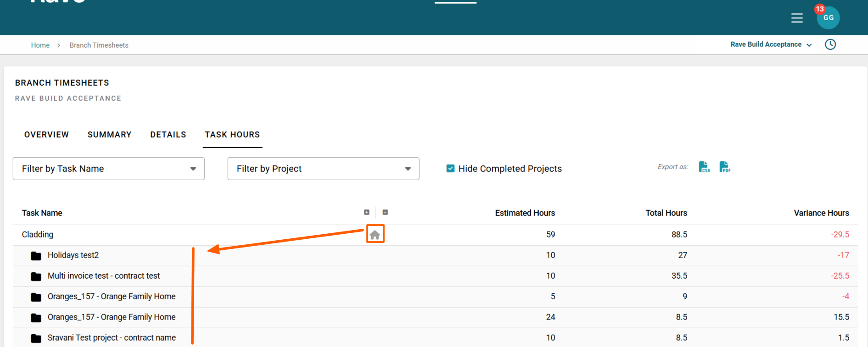This screenshot has width=868, height=347.
Task: Click the Variance Hours column header
Action: [821, 213]
